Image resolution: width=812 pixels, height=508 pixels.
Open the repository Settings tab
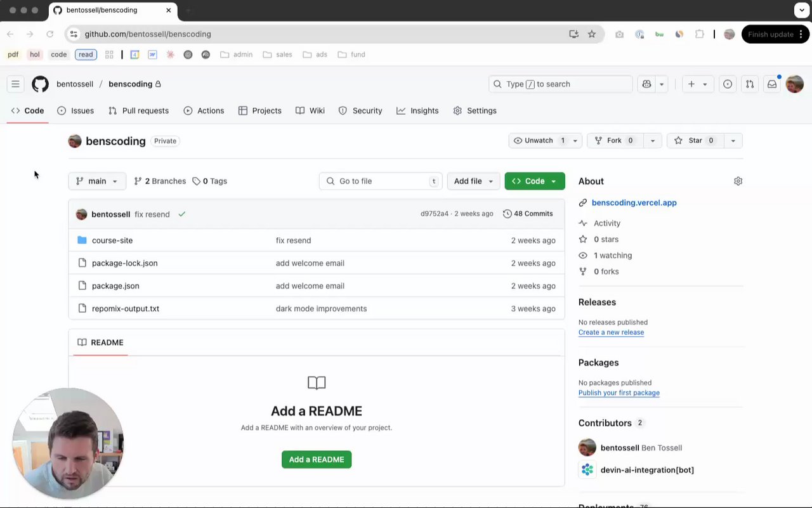pyautogui.click(x=475, y=110)
